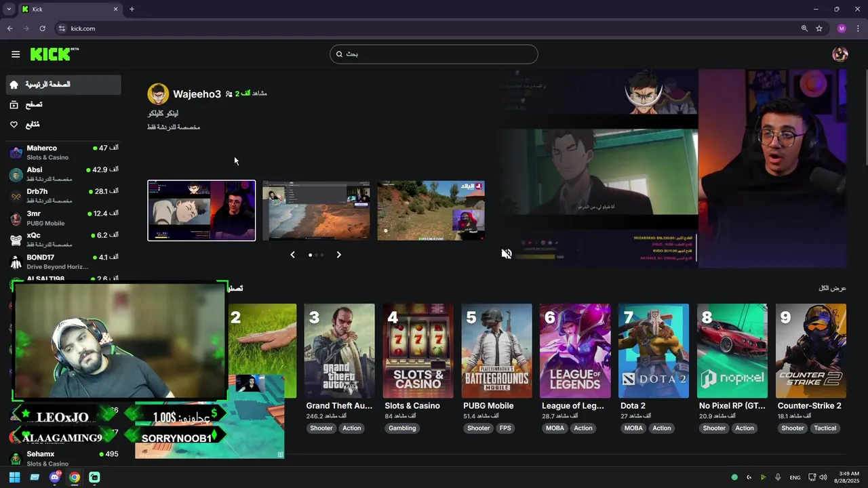Open Maherco channel in sidebar
The height and width of the screenshot is (488, 868).
pos(64,152)
